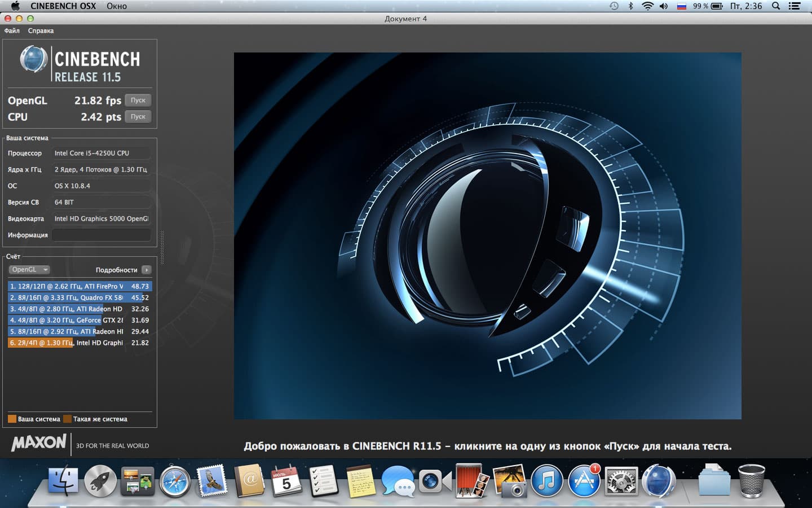Expand Подробности details arrow
812x508 pixels.
(146, 270)
